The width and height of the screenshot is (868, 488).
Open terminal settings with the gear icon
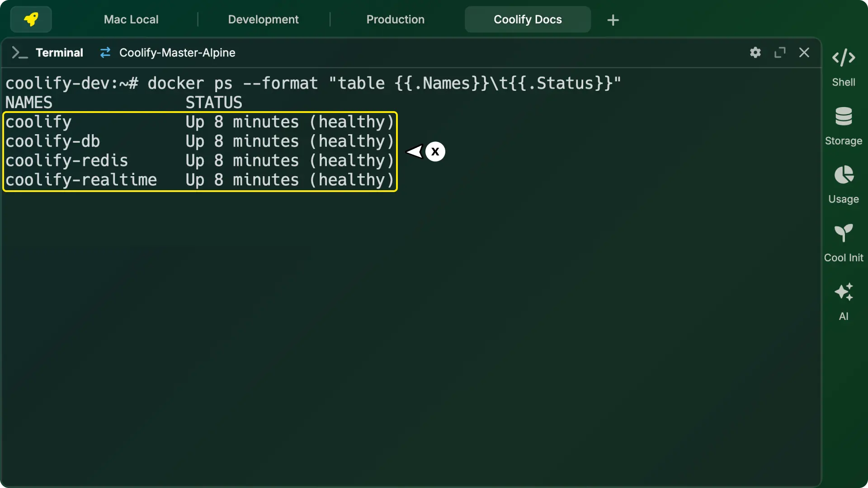click(755, 52)
